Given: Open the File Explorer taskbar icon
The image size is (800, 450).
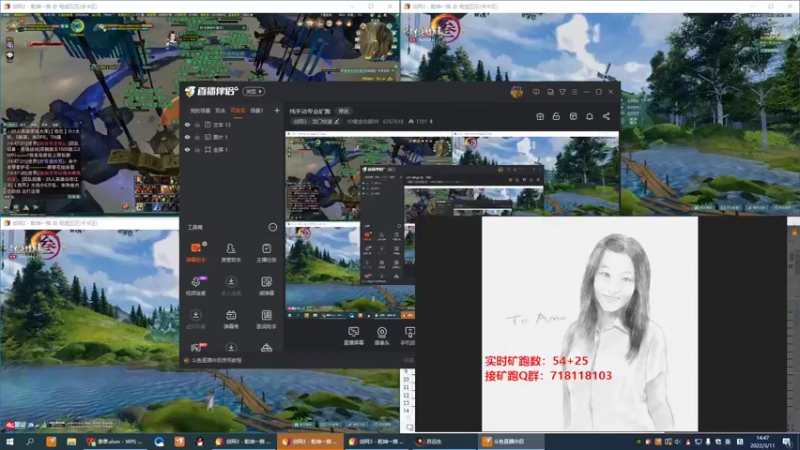Looking at the screenshot, I should (71, 442).
